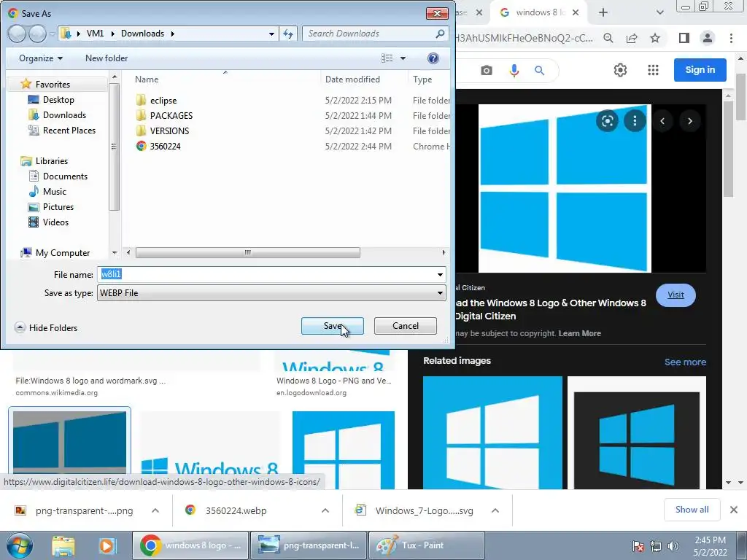
Task: Select the VERSIONS folder
Action: (169, 131)
